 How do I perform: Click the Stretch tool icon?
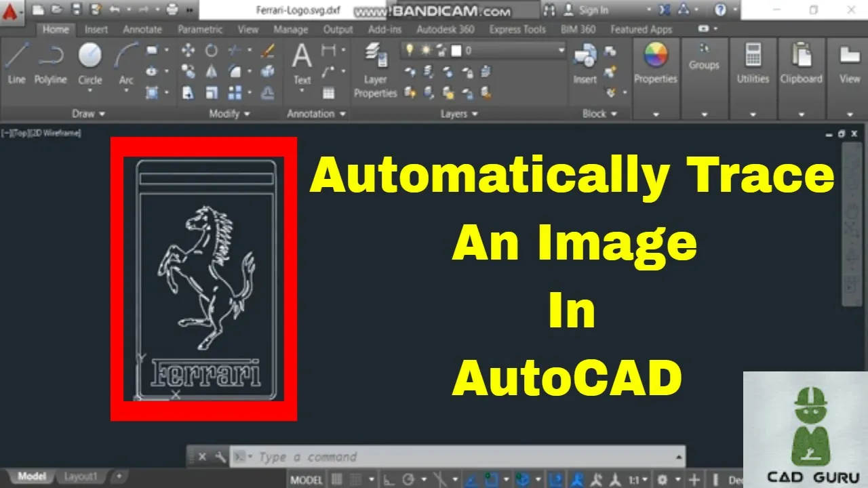click(189, 93)
